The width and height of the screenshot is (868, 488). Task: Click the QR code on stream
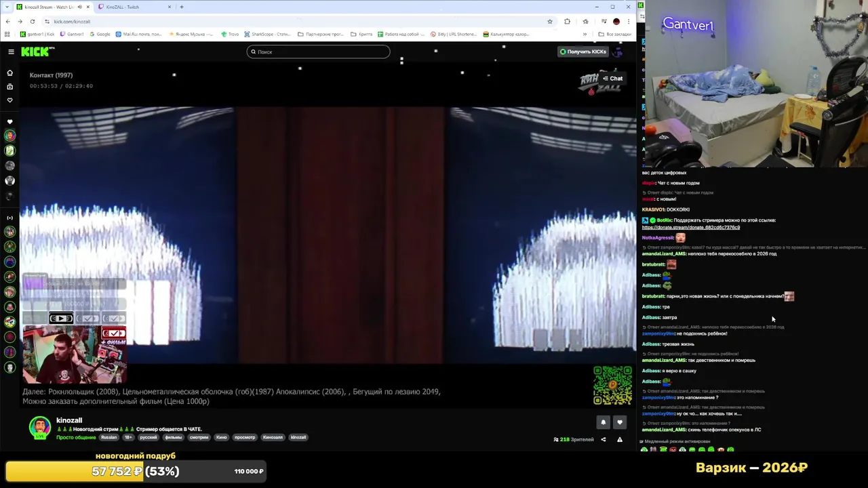tap(612, 385)
